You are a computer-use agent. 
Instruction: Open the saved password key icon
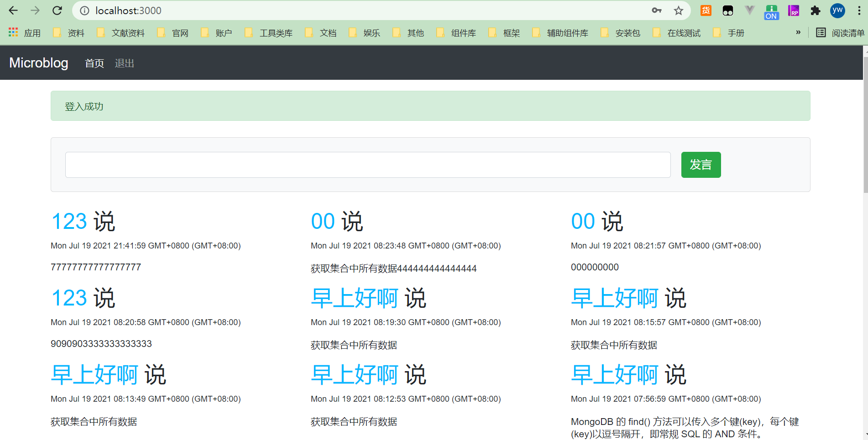tap(657, 10)
